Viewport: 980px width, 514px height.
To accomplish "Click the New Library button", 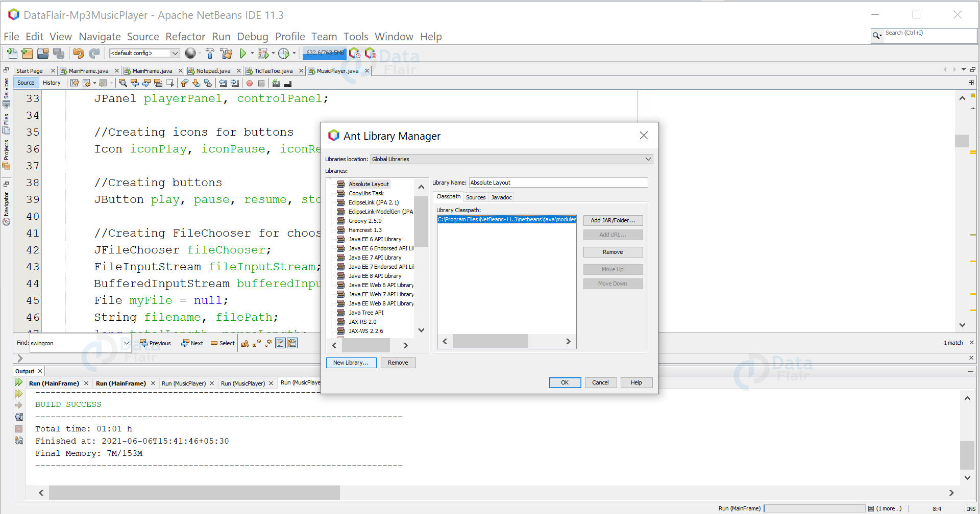I will pos(351,363).
